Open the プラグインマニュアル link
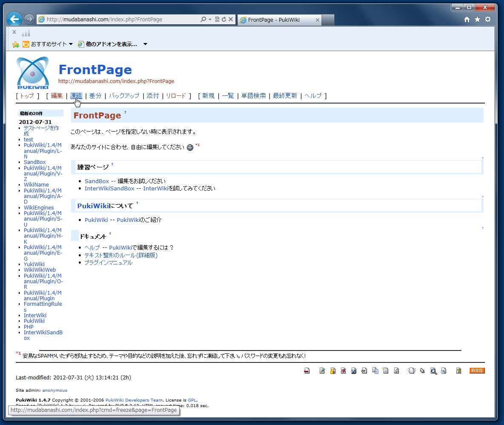Image resolution: width=504 pixels, height=425 pixels. pyautogui.click(x=108, y=263)
